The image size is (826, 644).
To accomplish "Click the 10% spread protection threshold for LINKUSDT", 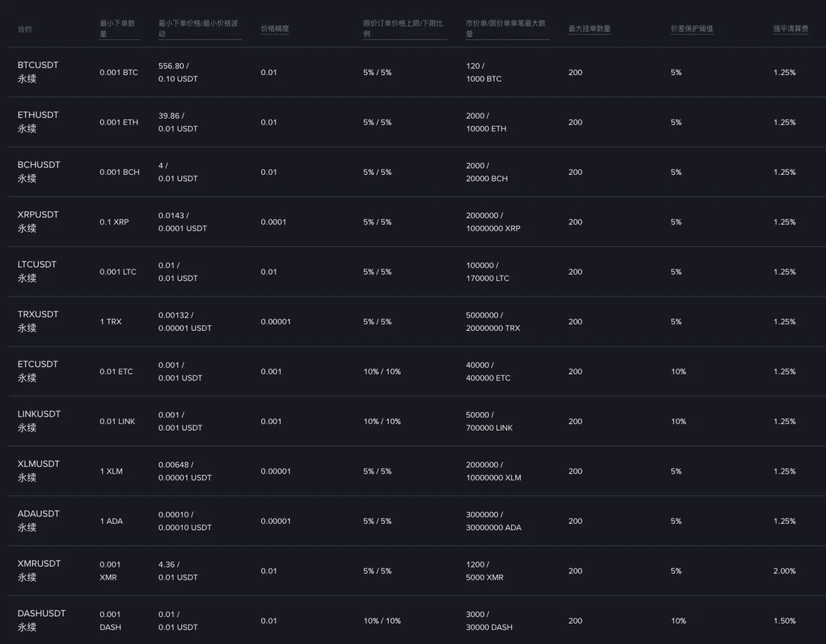I will [x=679, y=421].
